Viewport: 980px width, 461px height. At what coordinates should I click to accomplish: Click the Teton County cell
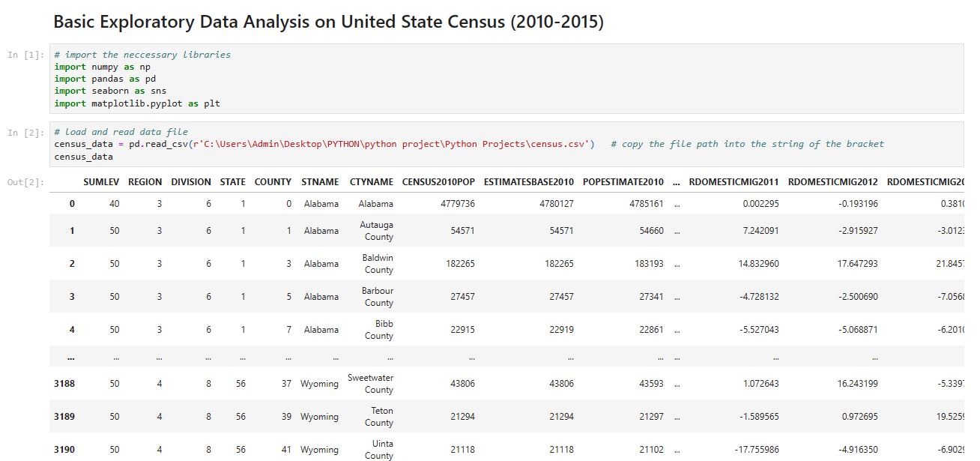[381, 417]
